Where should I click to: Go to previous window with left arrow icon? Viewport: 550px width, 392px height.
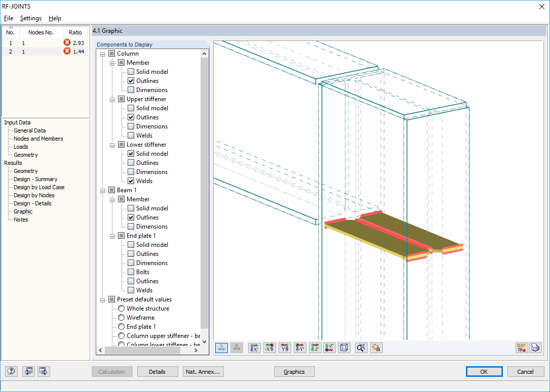pos(28,371)
